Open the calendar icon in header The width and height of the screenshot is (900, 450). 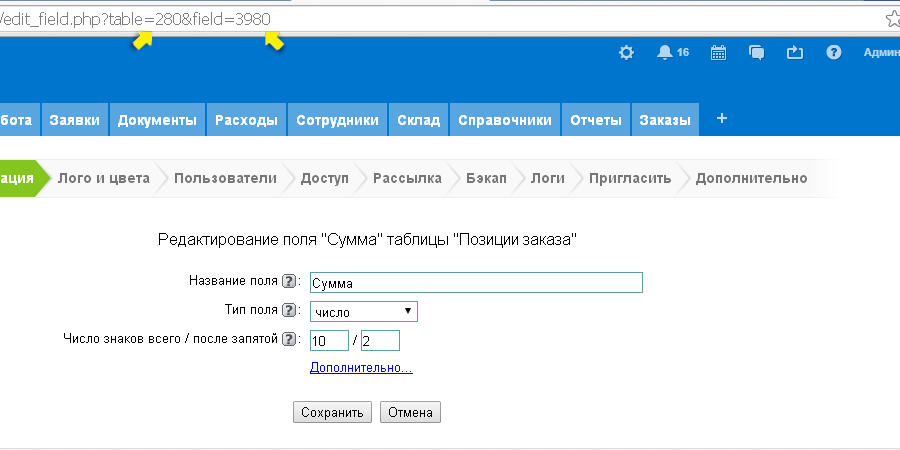[x=718, y=53]
